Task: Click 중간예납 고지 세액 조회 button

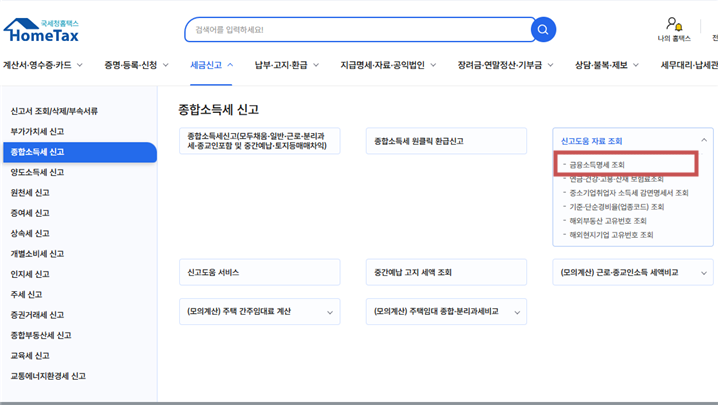Action: click(x=445, y=272)
